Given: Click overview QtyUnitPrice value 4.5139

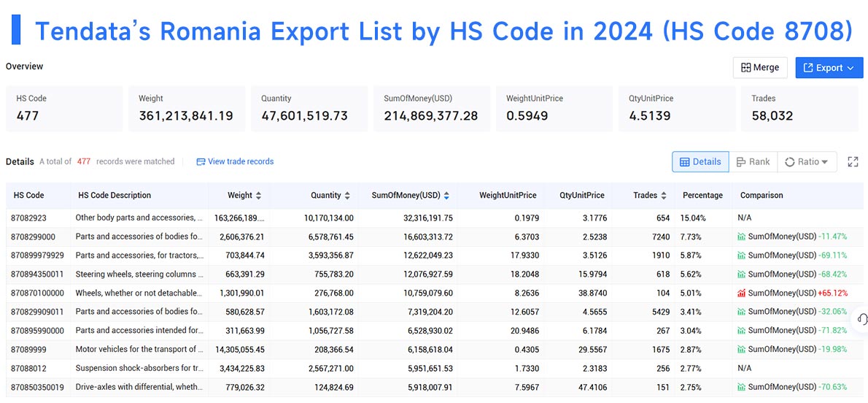Looking at the screenshot, I should point(650,116).
